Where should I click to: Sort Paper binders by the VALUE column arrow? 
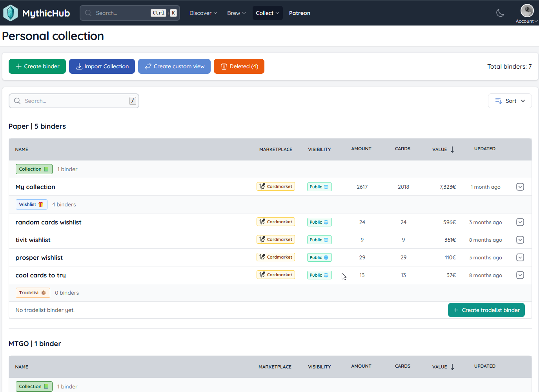452,150
